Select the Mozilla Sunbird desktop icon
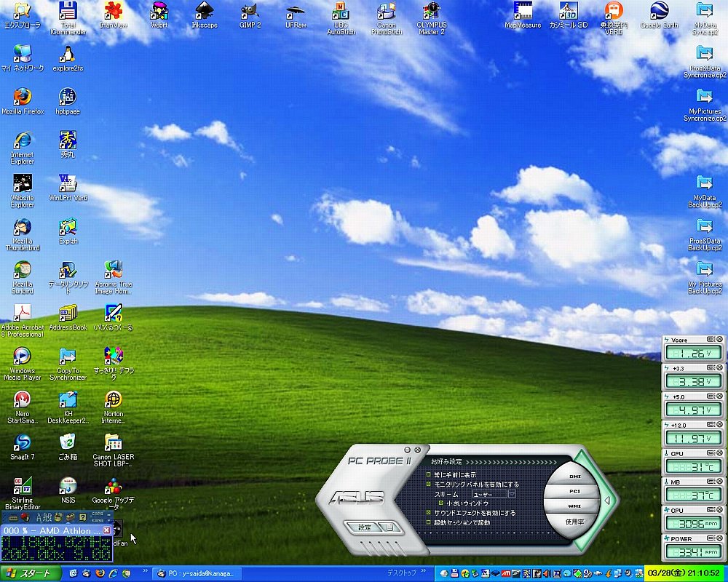 point(23,277)
